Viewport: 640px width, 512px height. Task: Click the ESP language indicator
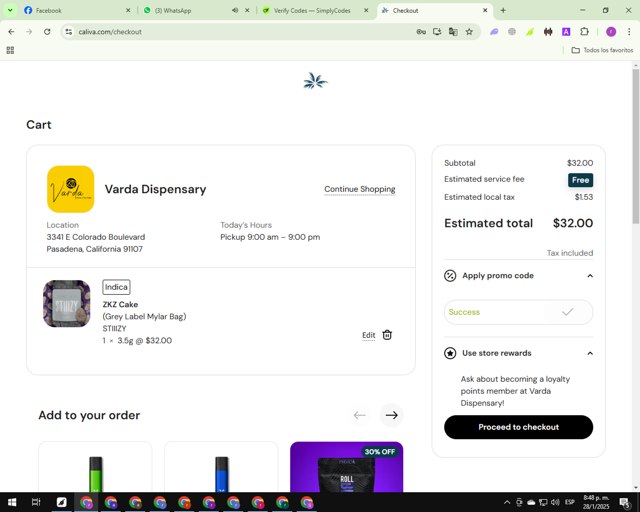coord(570,502)
